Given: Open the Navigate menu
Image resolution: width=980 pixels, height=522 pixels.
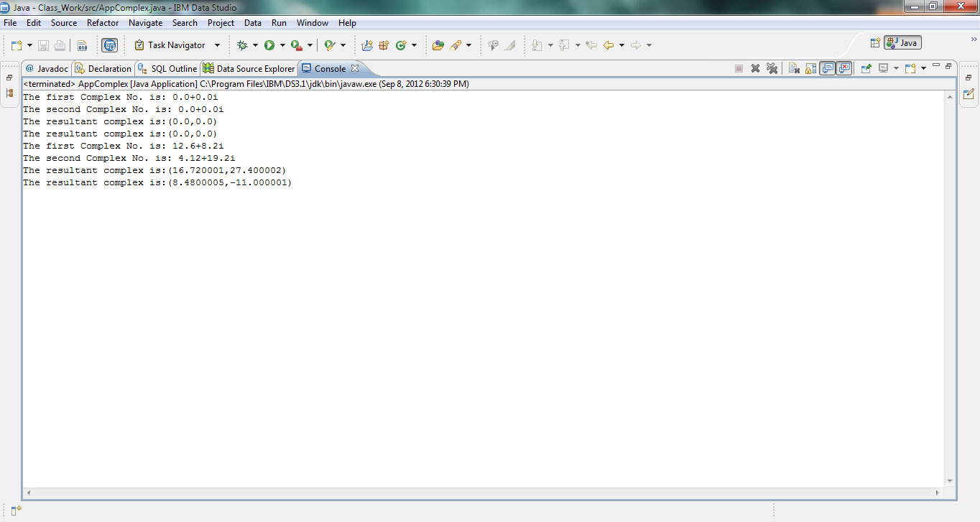Looking at the screenshot, I should [x=145, y=22].
